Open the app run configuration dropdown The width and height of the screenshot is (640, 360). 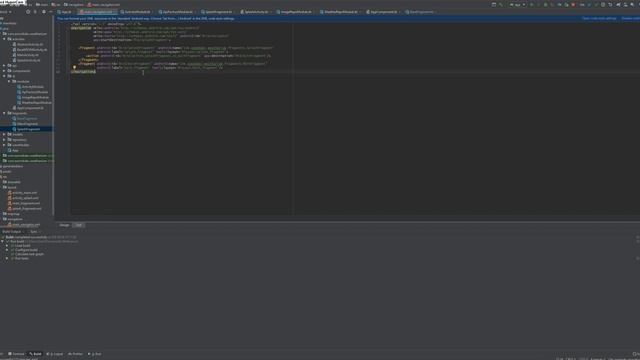517,4
